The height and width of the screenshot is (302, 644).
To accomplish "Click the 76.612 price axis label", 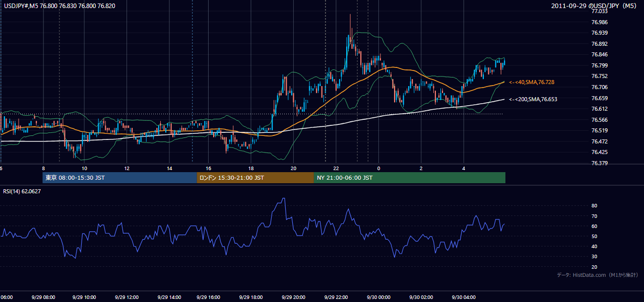I will click(x=599, y=109).
